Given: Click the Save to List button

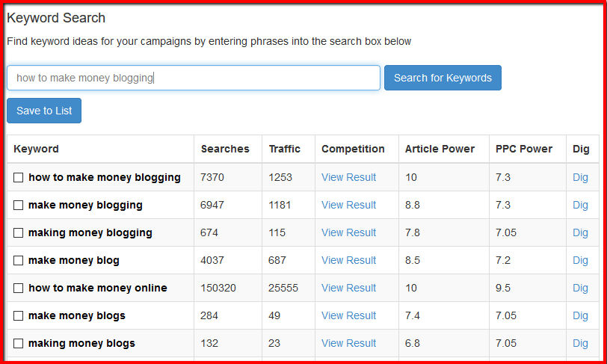Looking at the screenshot, I should [44, 111].
